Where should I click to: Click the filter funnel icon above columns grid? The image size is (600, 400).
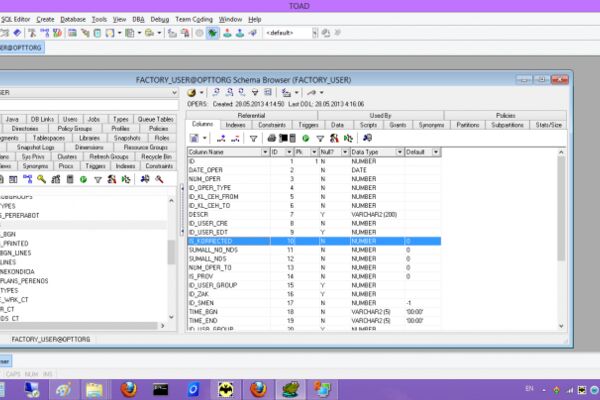coord(253,139)
